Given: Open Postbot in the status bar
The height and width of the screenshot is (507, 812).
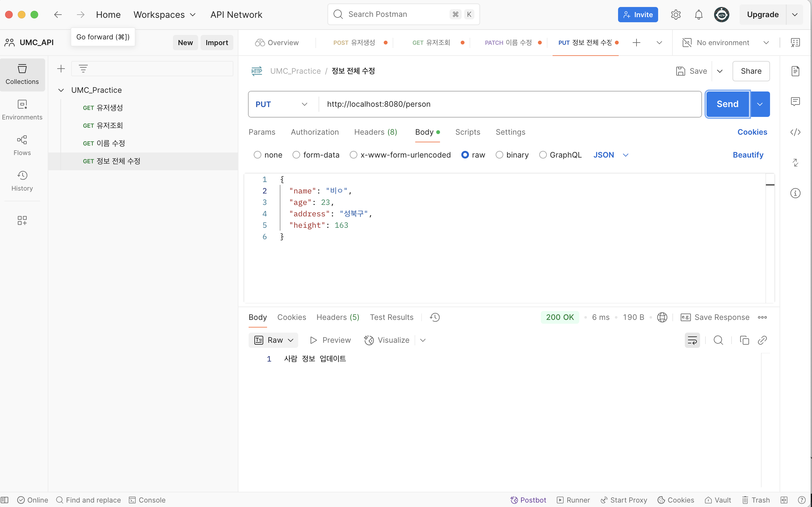Looking at the screenshot, I should (528, 500).
